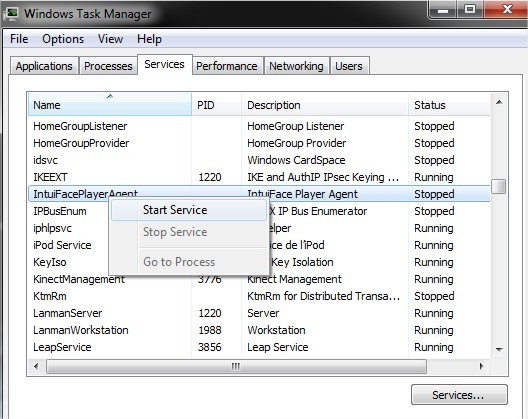Select the iPod Service row

(x=259, y=245)
